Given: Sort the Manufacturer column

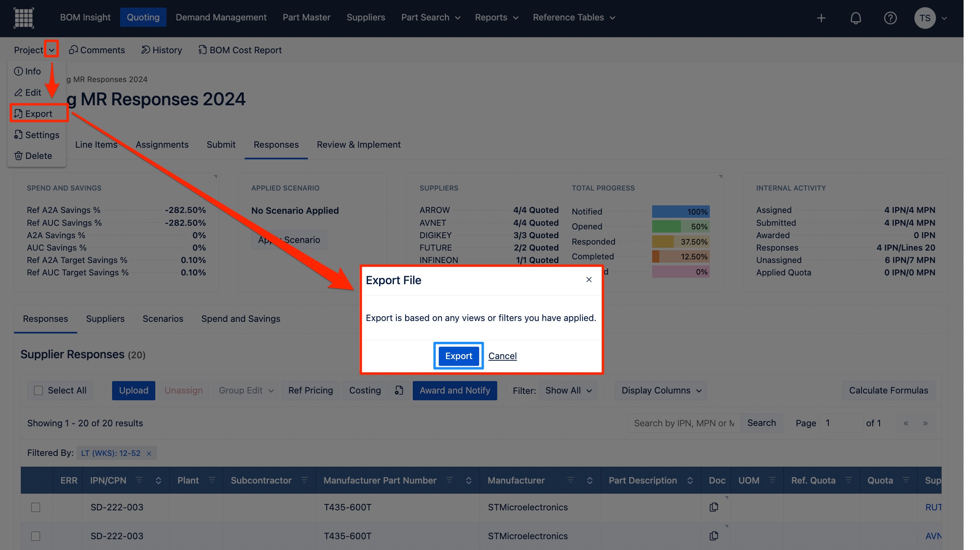Looking at the screenshot, I should click(590, 480).
